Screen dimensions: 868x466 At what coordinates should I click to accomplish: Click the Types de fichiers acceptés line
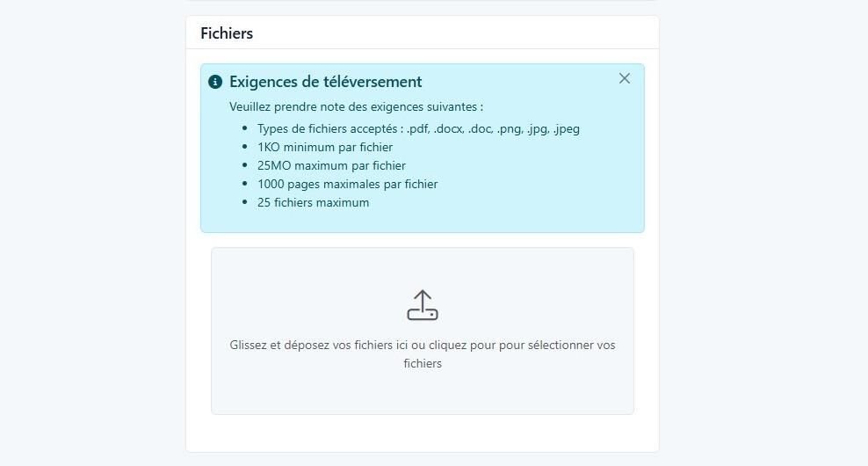[x=418, y=129]
